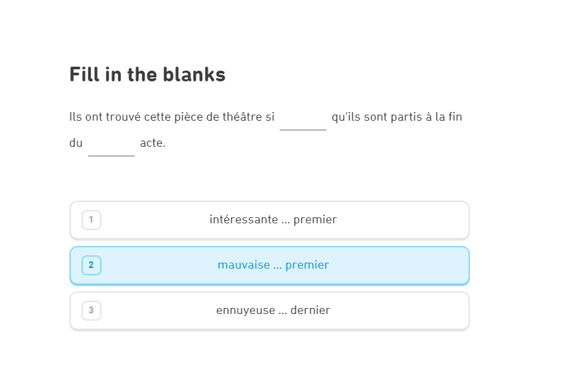The image size is (576, 392).
Task: Click the 'Fill in the blanks' heading
Action: pyautogui.click(x=148, y=75)
